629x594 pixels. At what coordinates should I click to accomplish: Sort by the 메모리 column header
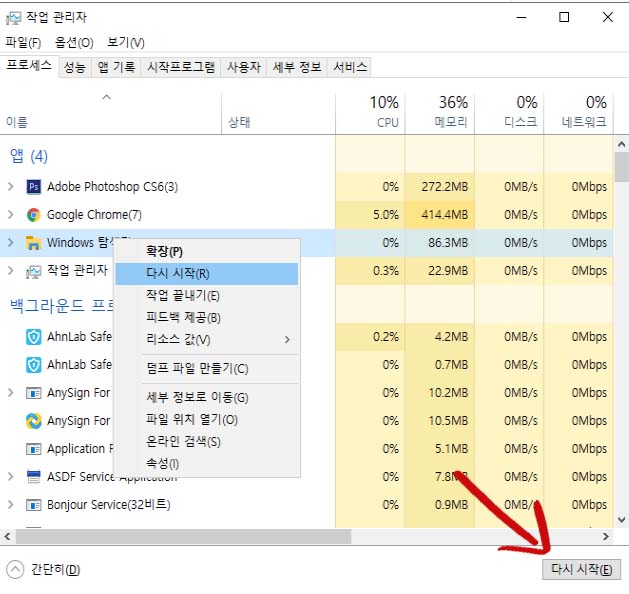point(440,113)
